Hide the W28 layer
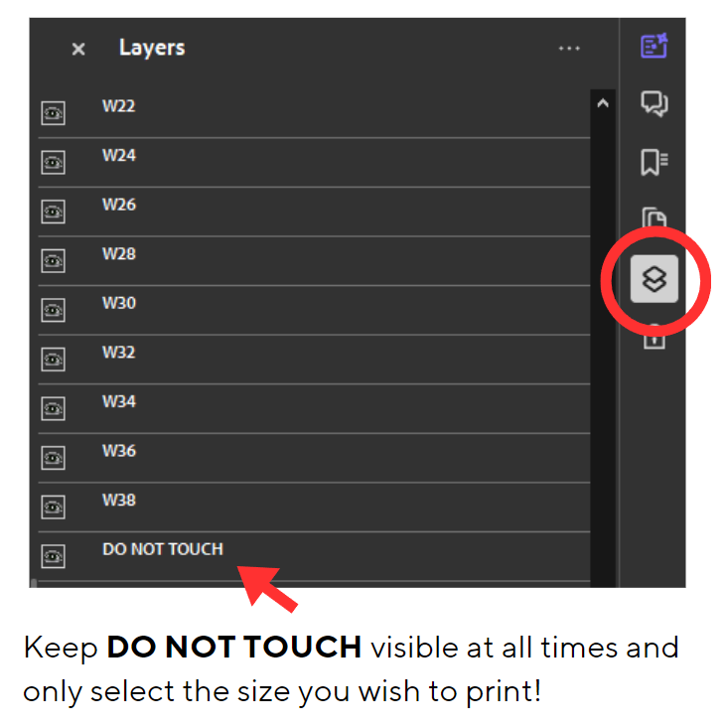The width and height of the screenshot is (725, 728). click(53, 260)
